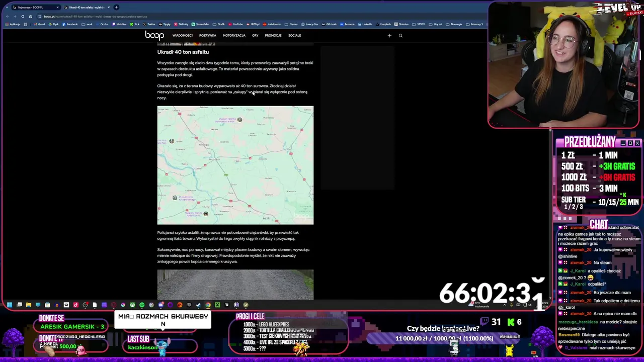The height and width of the screenshot is (362, 644).
Task: Click the DONATE SE label
Action: tap(52, 318)
